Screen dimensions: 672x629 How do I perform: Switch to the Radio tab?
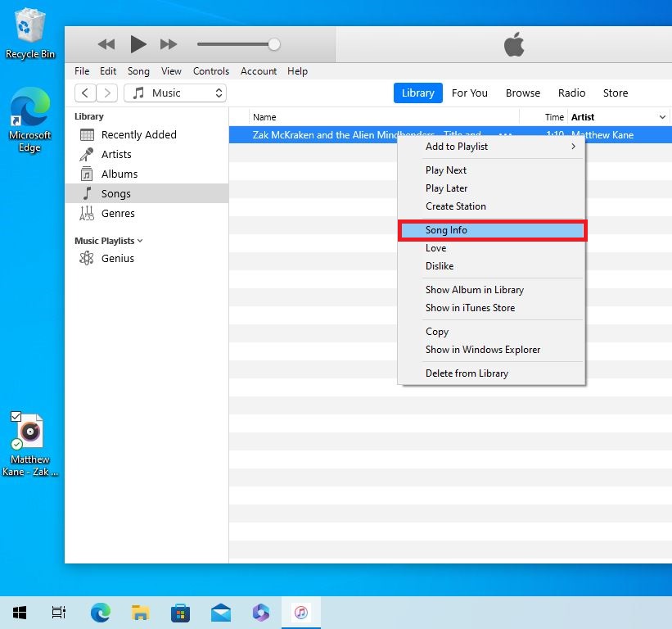click(571, 93)
